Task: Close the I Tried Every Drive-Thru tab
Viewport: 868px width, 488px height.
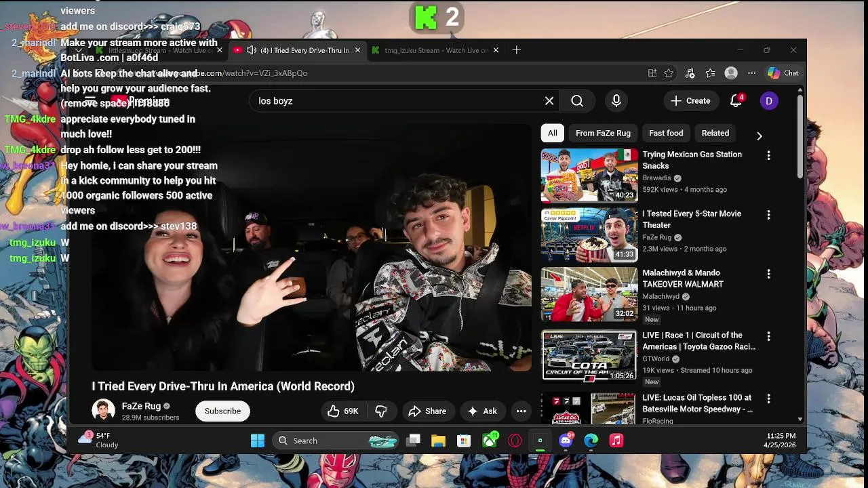Action: click(357, 50)
